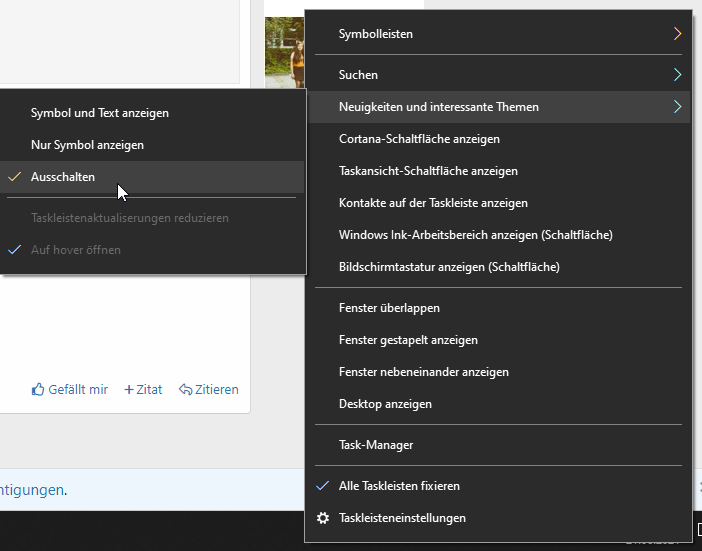This screenshot has width=702, height=551.
Task: Open Taskleisteneinstellungen via gear icon
Action: (322, 518)
